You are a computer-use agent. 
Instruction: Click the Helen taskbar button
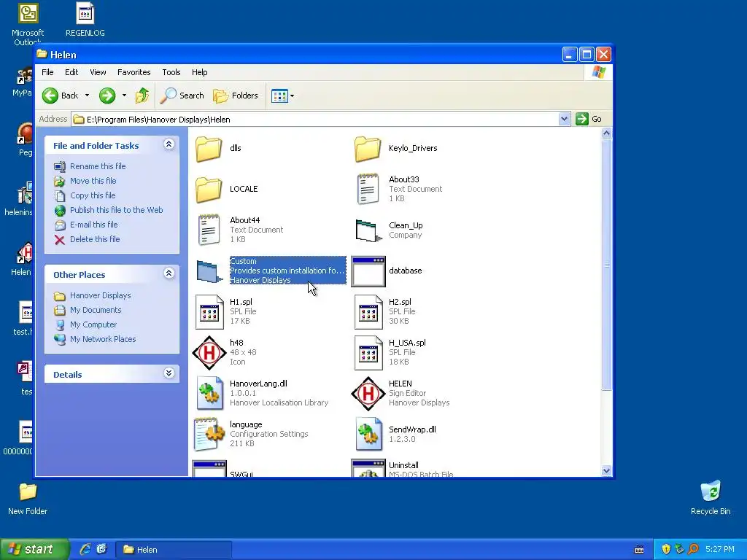click(x=174, y=550)
